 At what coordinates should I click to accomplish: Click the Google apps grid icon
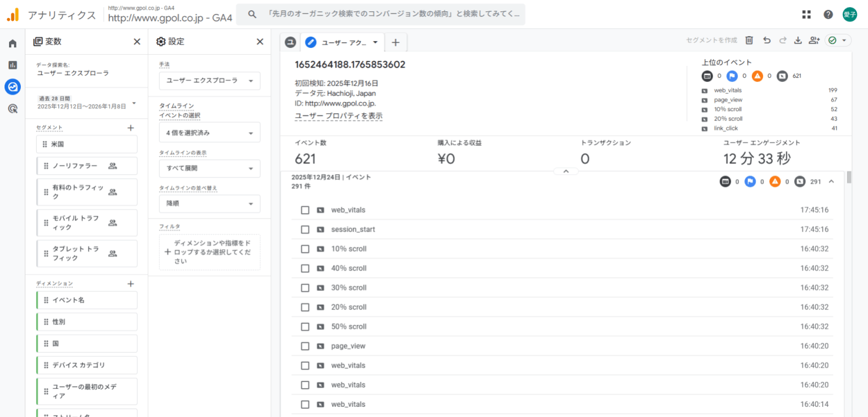pyautogui.click(x=807, y=15)
